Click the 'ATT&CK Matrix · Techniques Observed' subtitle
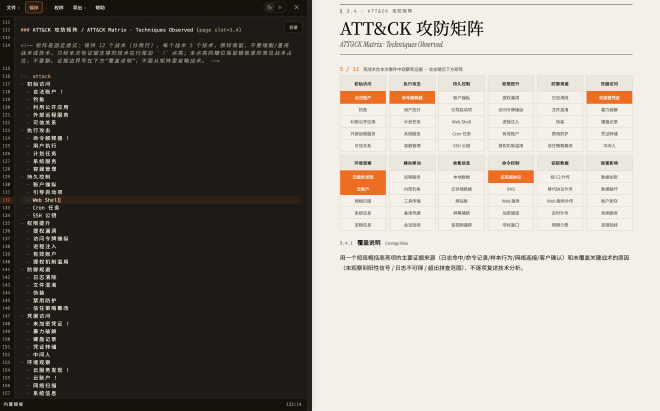Image resolution: width=660 pixels, height=411 pixels. click(x=391, y=44)
